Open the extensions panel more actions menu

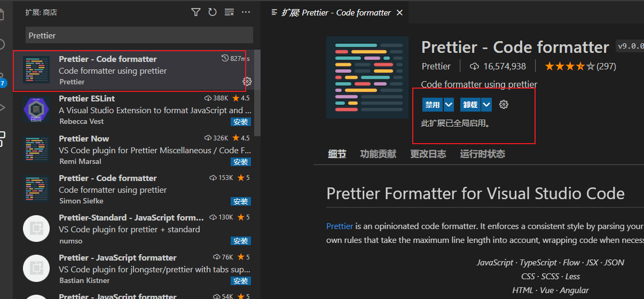246,12
